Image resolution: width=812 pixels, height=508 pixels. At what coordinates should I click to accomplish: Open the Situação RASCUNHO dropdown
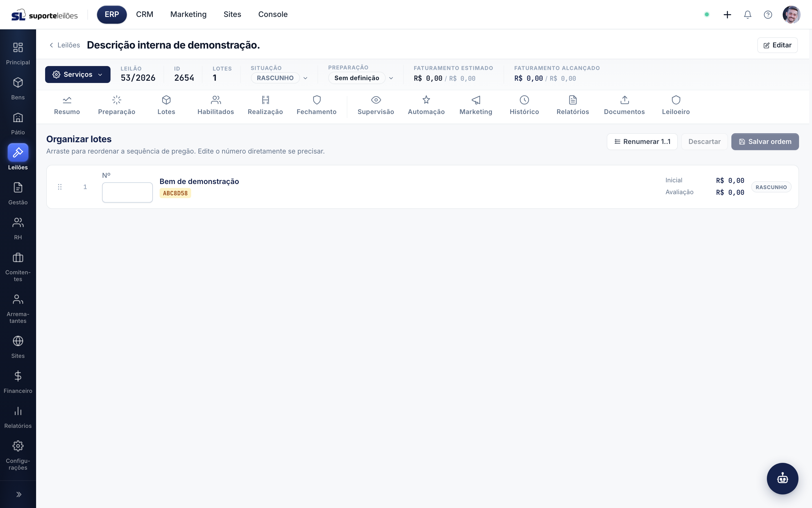click(x=279, y=78)
